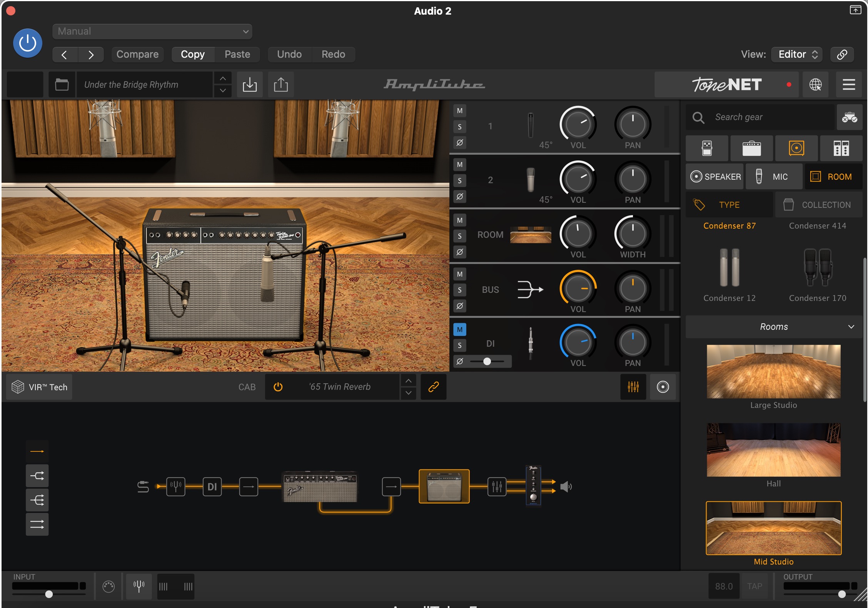Click the gear filter icon beside search
Viewport: 868px width, 608px height.
click(x=850, y=117)
